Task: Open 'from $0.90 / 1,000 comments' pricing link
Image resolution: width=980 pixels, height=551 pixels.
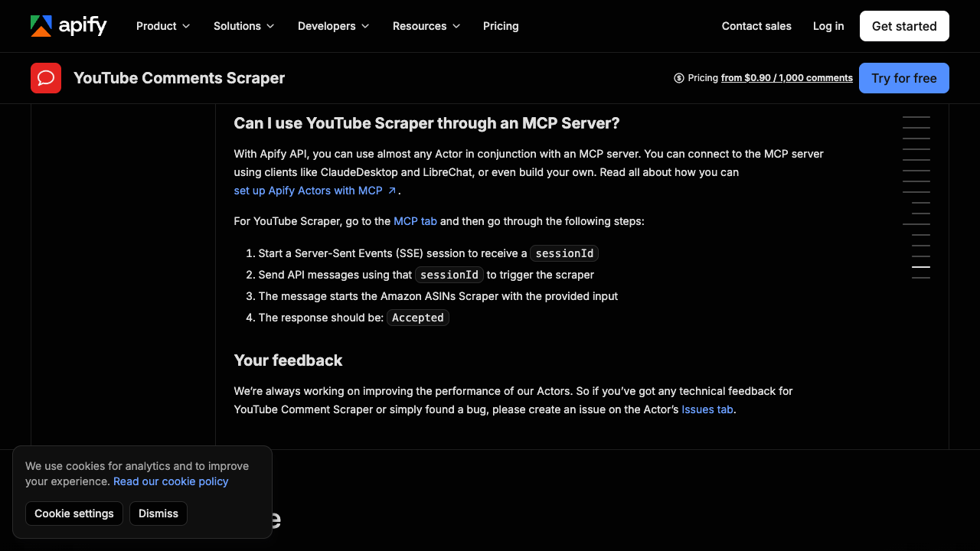Action: [x=787, y=78]
